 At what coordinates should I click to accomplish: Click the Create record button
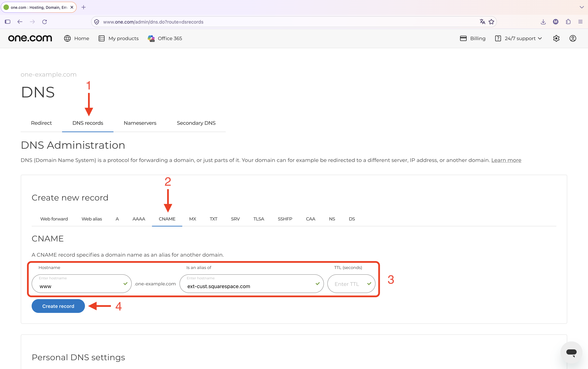point(58,306)
